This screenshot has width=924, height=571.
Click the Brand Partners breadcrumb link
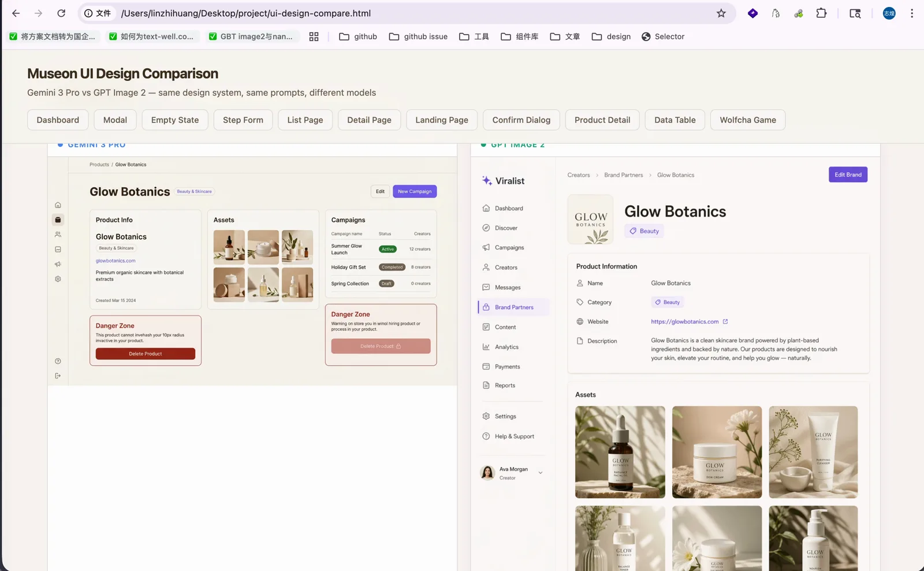coord(623,175)
